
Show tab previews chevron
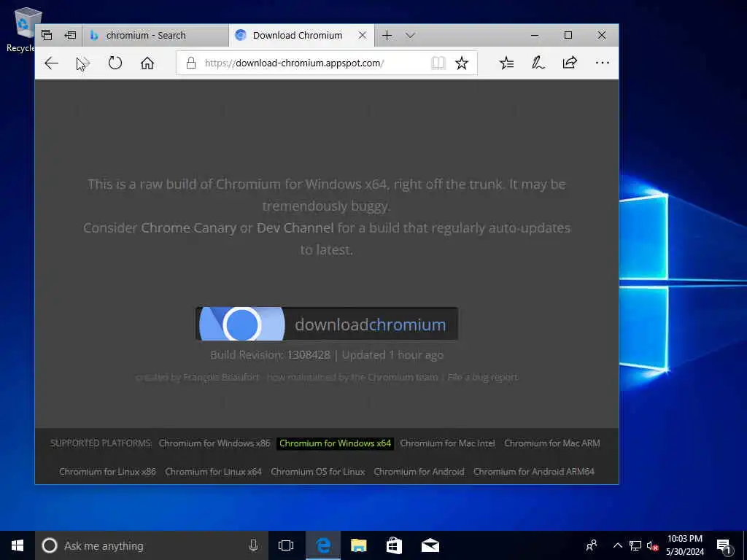click(410, 35)
